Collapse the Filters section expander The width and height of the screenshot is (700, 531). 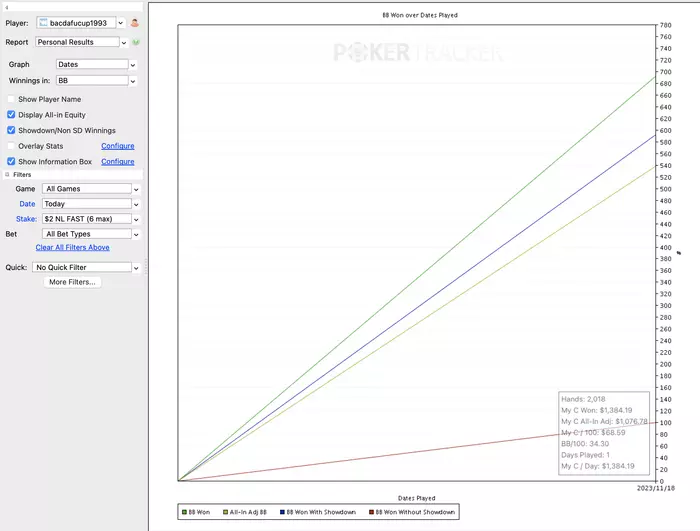point(7,175)
